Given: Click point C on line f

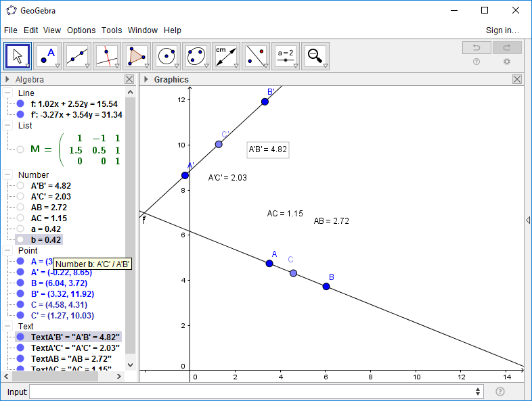Looking at the screenshot, I should pyautogui.click(x=294, y=273).
